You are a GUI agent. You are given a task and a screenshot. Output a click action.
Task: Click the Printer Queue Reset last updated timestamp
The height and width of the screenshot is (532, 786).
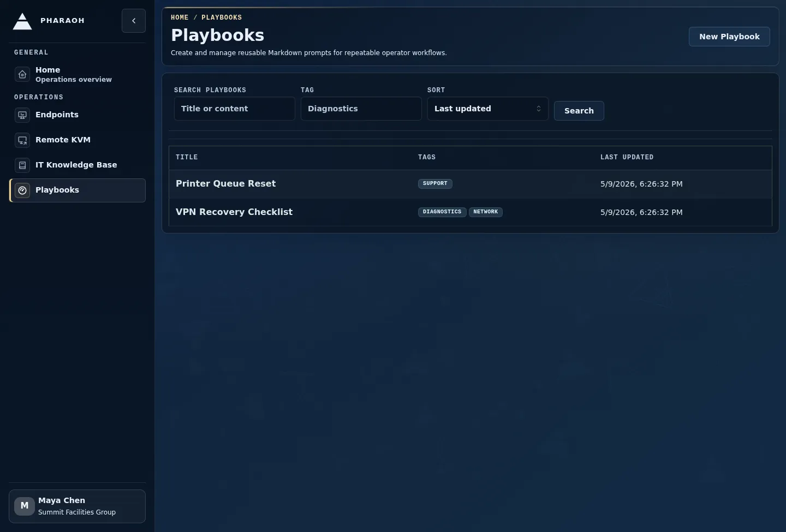(x=641, y=184)
